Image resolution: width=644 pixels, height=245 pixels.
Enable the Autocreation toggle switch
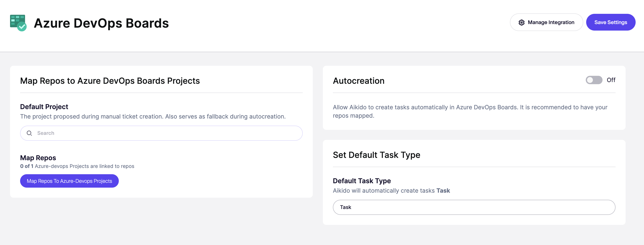click(594, 80)
